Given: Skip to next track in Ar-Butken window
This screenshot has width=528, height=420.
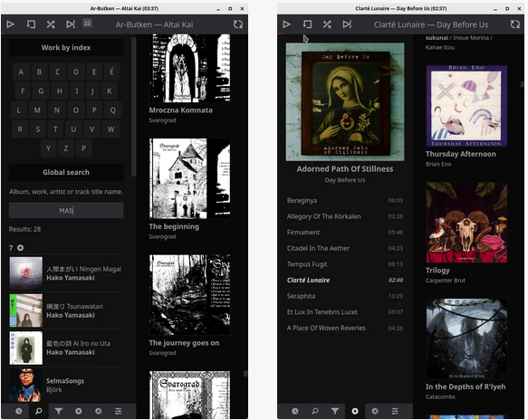Looking at the screenshot, I should click(x=71, y=24).
